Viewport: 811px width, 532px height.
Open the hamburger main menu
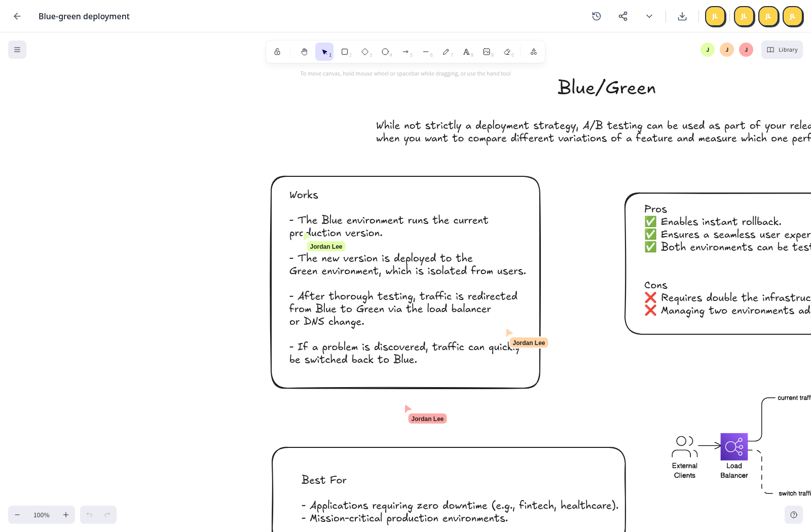pos(17,50)
